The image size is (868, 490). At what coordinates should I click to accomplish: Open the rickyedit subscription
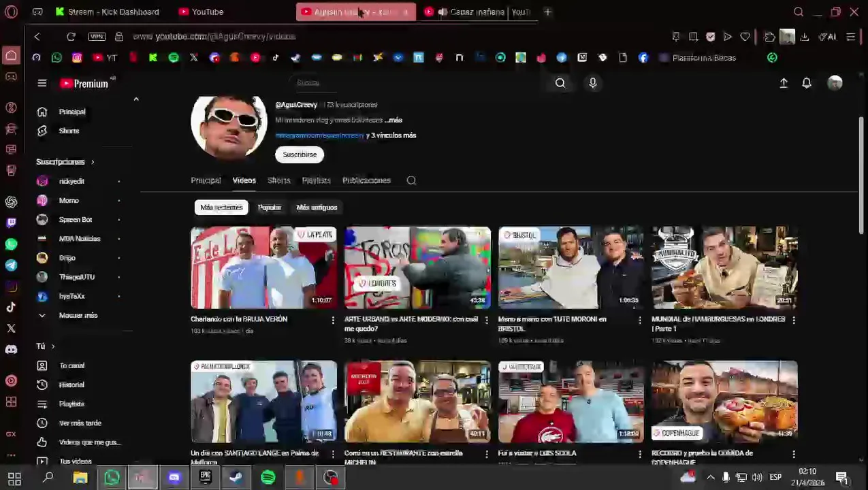pos(71,181)
